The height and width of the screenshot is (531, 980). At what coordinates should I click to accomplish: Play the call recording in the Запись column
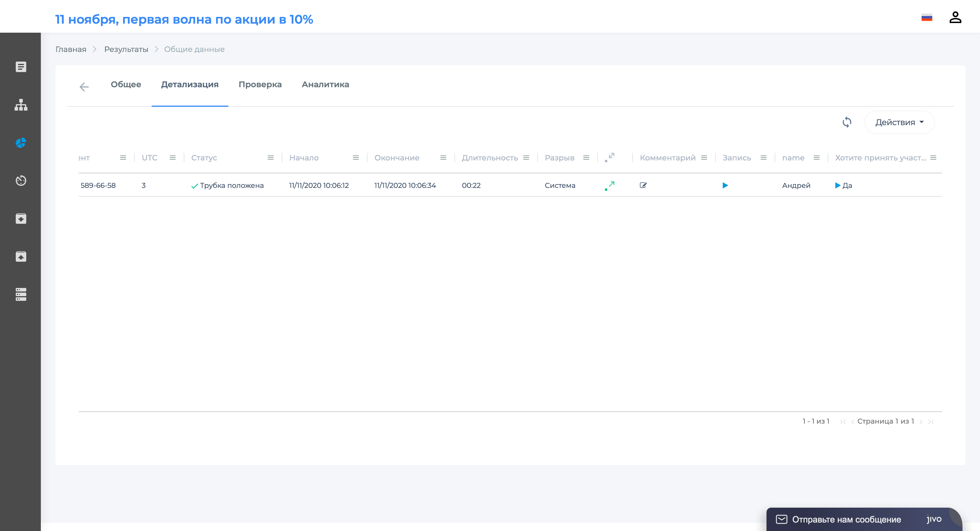click(x=725, y=185)
